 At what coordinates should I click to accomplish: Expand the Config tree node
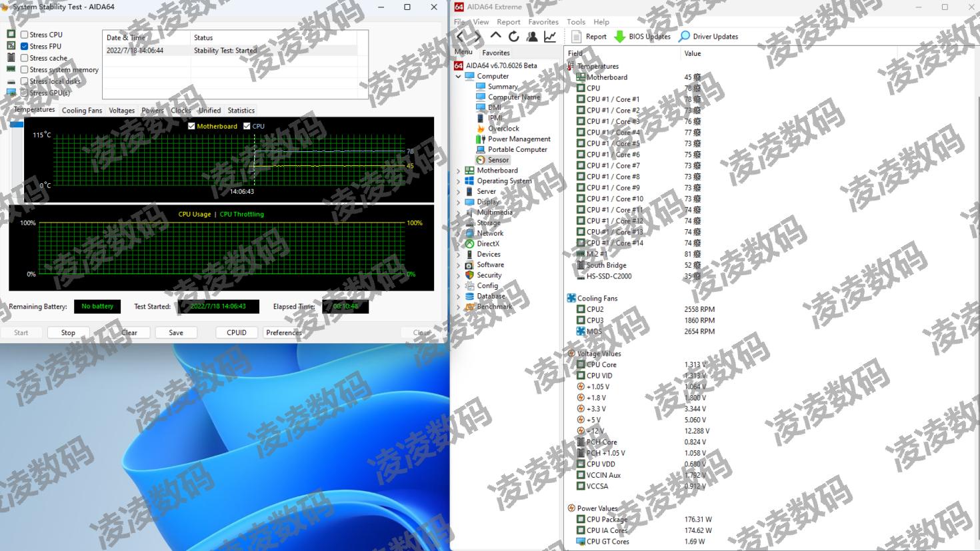[x=458, y=286]
